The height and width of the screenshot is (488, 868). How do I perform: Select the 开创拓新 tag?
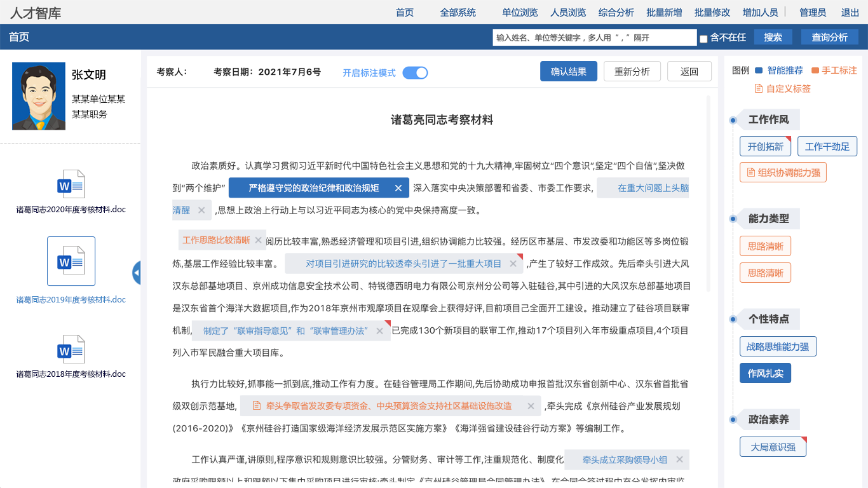click(765, 146)
